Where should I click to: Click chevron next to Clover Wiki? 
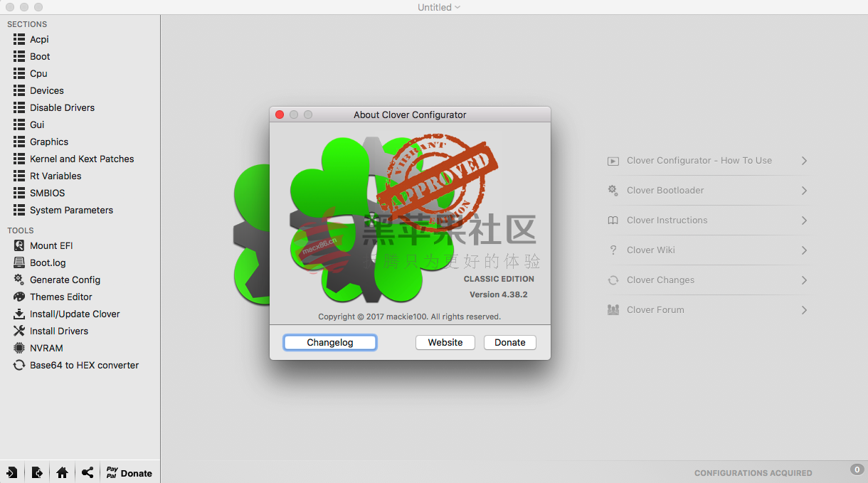(x=804, y=250)
